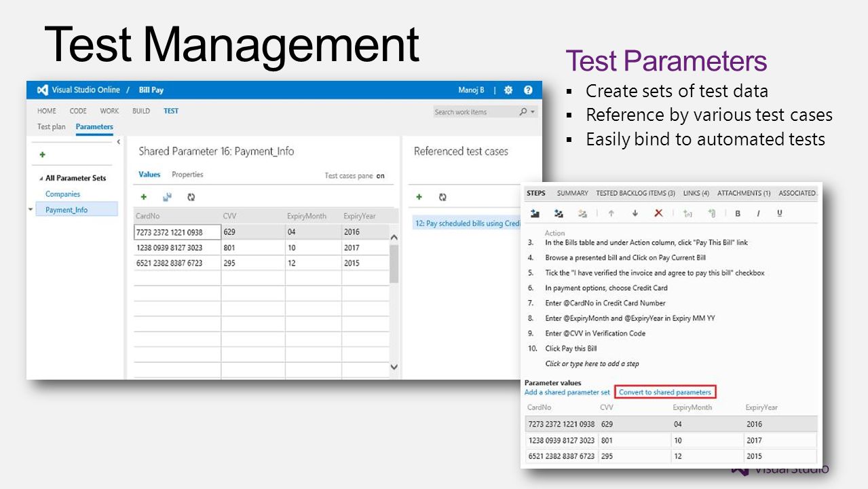Screen dimensions: 868x489
Task: Toggle bold formatting in steps editor
Action: click(x=738, y=213)
